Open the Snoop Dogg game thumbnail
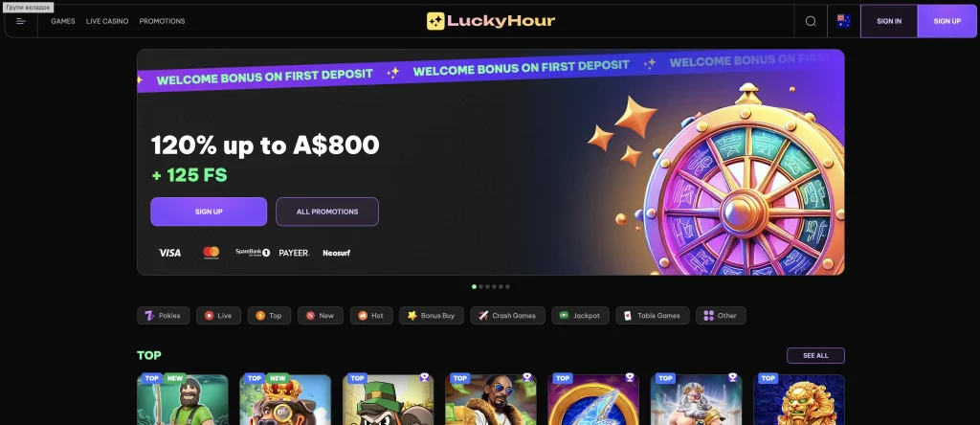 [491, 400]
